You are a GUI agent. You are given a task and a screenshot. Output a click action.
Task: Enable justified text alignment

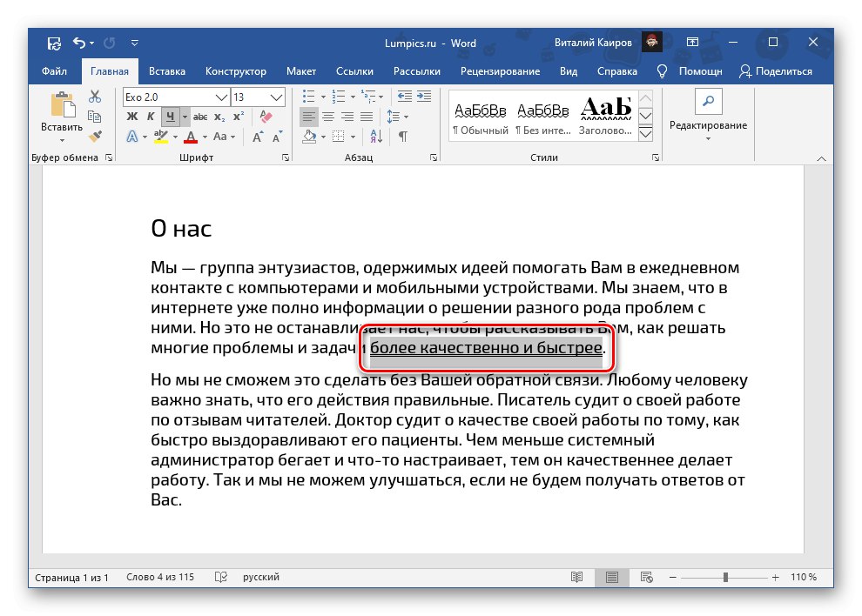point(367,116)
